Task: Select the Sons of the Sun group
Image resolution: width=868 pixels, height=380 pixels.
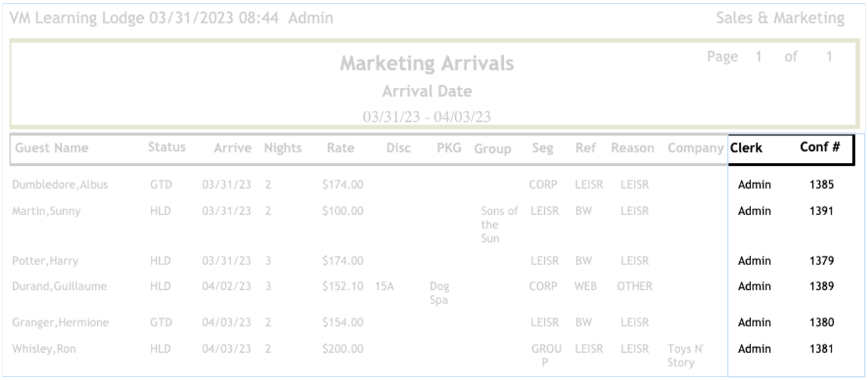Action: pyautogui.click(x=499, y=224)
